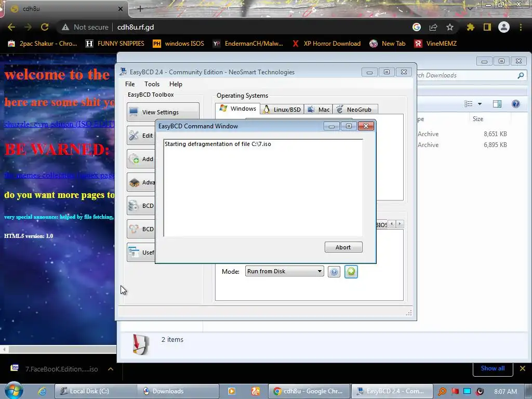Open the Help menu in EasyBCD

tap(176, 84)
